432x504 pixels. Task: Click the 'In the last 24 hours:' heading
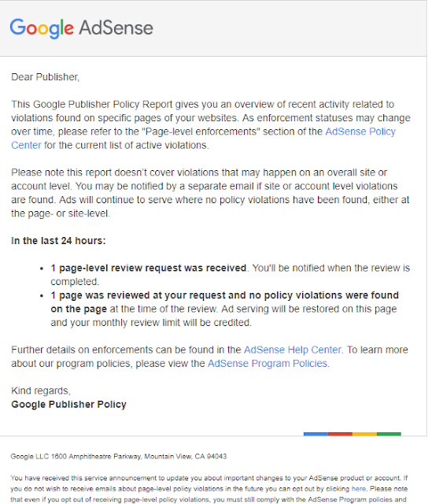pos(58,241)
